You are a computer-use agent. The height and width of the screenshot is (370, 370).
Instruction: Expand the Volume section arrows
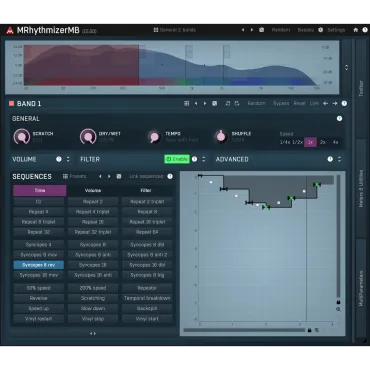[x=68, y=159]
